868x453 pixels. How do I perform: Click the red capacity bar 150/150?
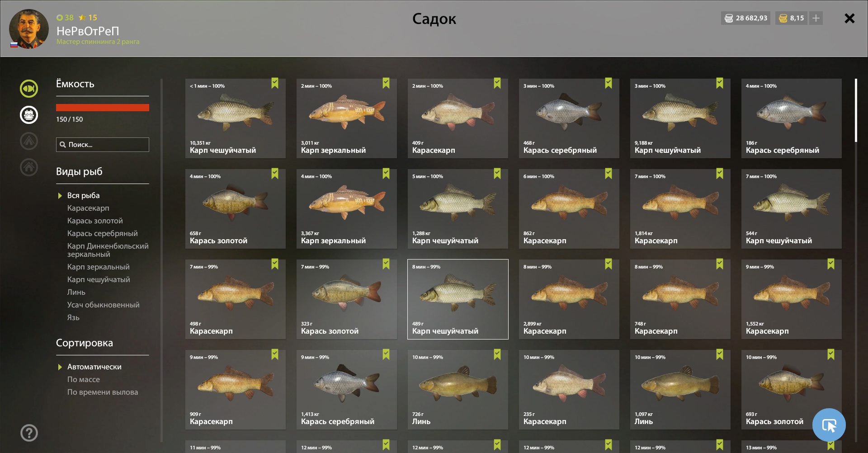103,108
